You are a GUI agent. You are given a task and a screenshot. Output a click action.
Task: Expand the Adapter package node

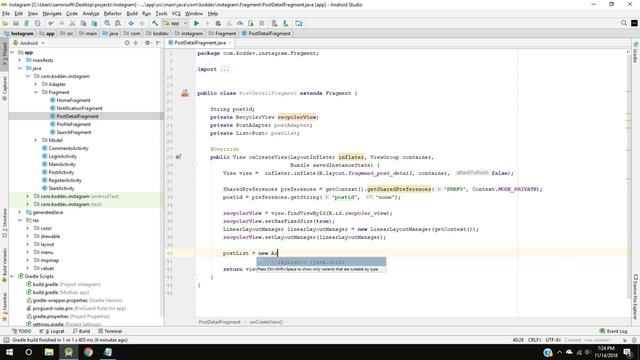click(36, 84)
